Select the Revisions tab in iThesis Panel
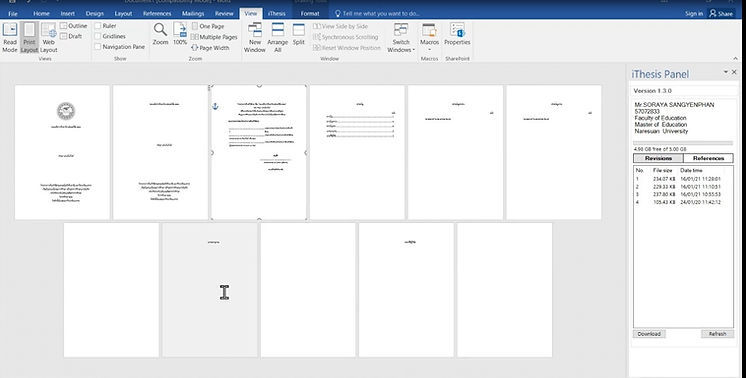 pyautogui.click(x=658, y=158)
